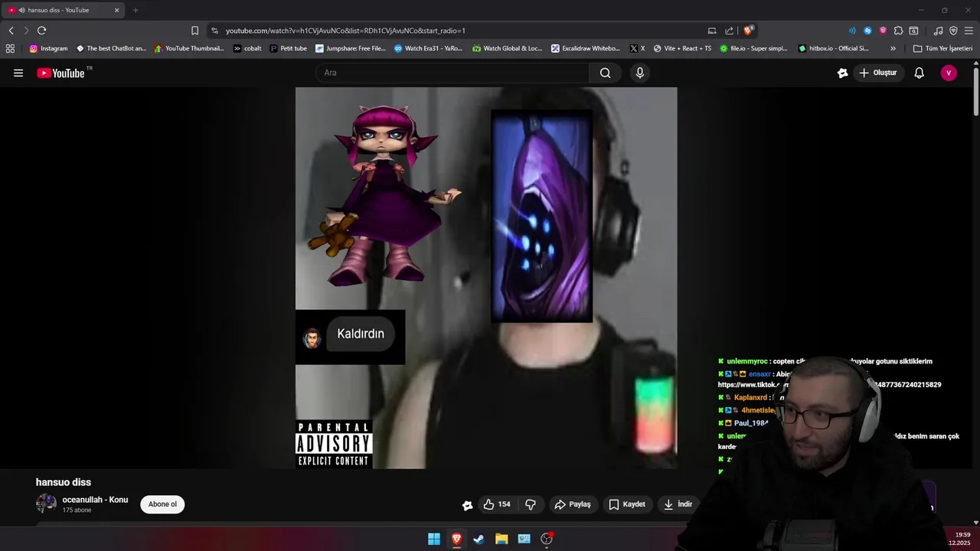Click the youtube.com URL in address bar

click(345, 31)
